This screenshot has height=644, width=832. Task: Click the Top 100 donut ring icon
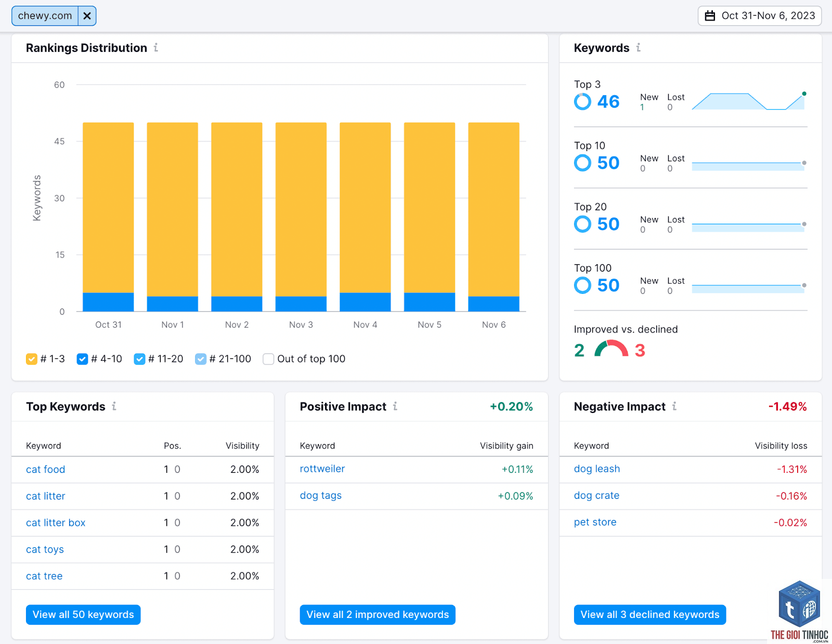click(x=582, y=285)
